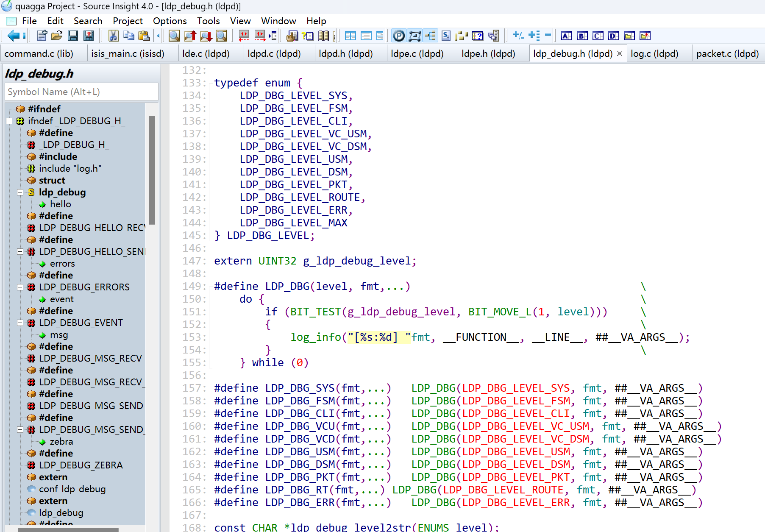Select the include "log.h" symbol entry
Image resolution: width=765 pixels, height=532 pixels.
[x=70, y=169]
